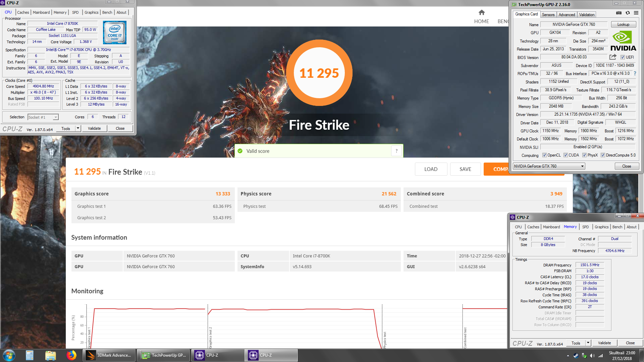Viewport: 644px width, 362px height.
Task: Open Graphics tab in CPU-Z Memory window
Action: tap(601, 227)
